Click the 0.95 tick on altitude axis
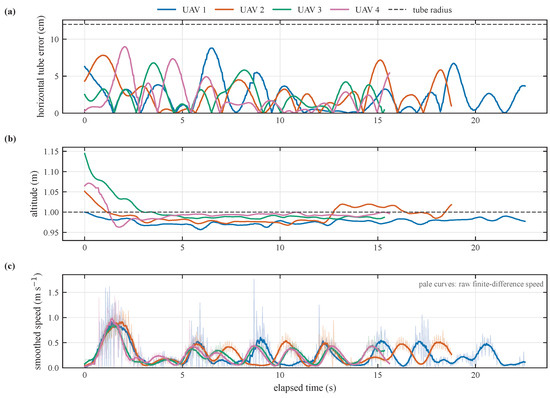This screenshot has height=398, width=550. coord(51,232)
